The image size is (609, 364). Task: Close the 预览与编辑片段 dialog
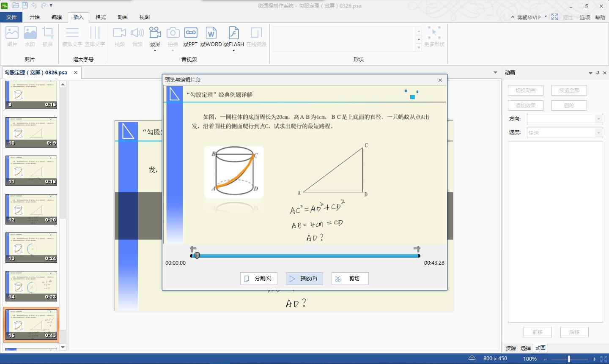[440, 80]
